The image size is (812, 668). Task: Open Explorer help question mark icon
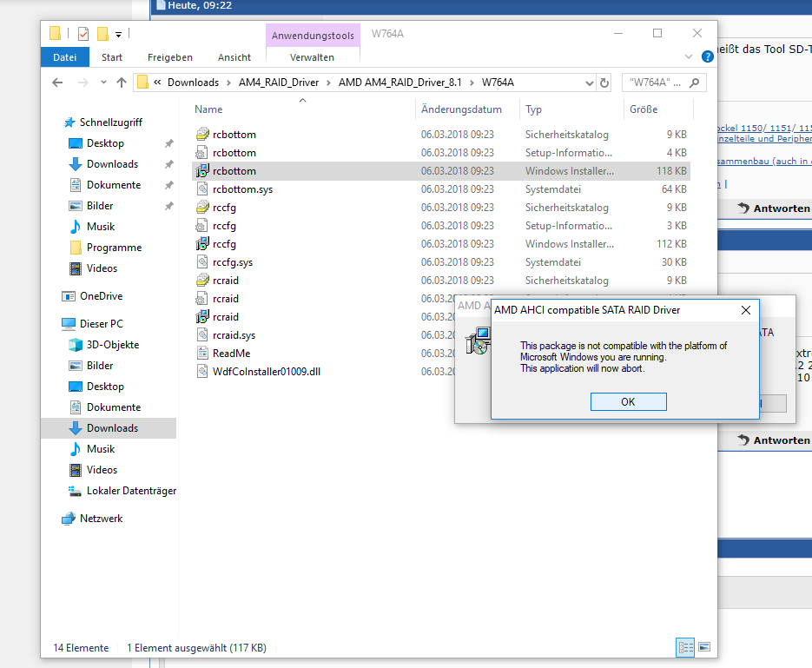pyautogui.click(x=708, y=56)
